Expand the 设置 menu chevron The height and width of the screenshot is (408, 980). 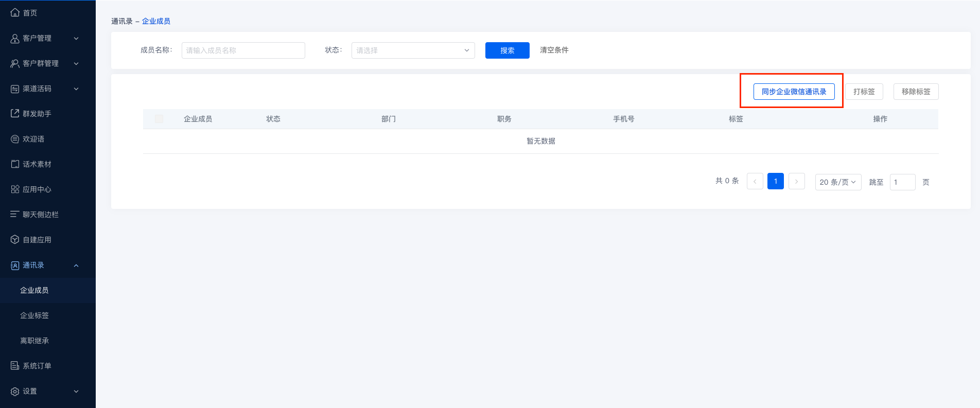pos(76,392)
